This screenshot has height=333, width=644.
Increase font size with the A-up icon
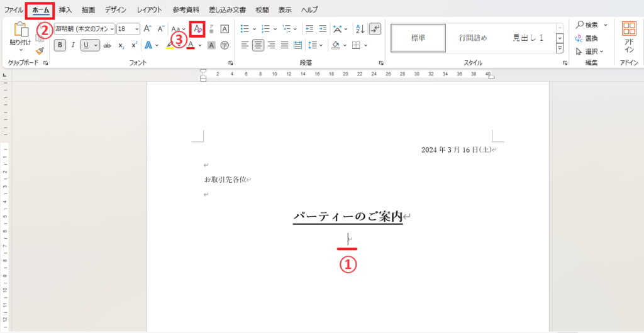point(147,29)
